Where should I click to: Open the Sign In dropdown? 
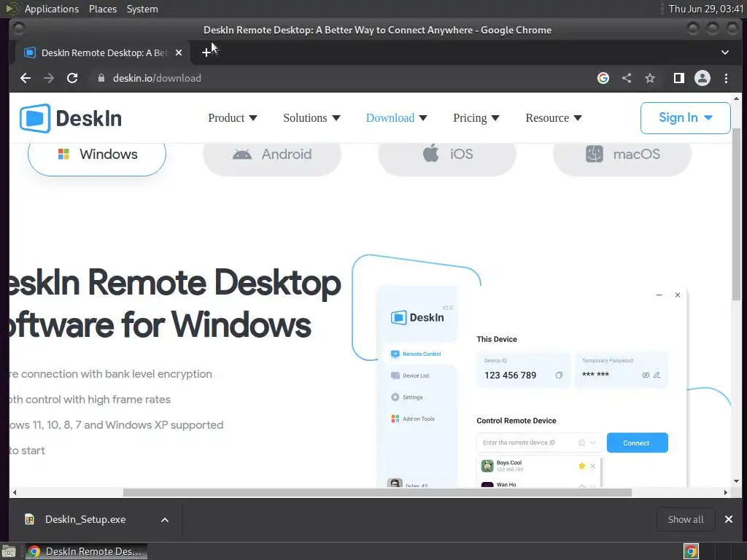(685, 117)
